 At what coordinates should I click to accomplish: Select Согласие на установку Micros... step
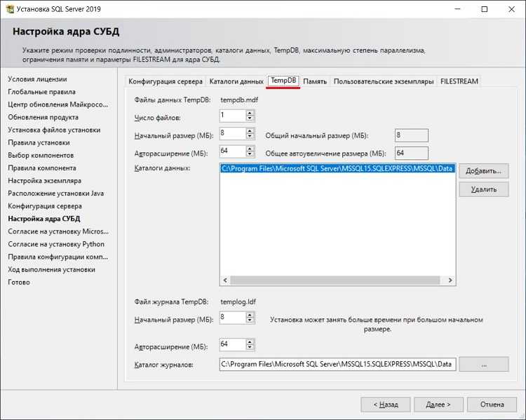click(x=58, y=232)
